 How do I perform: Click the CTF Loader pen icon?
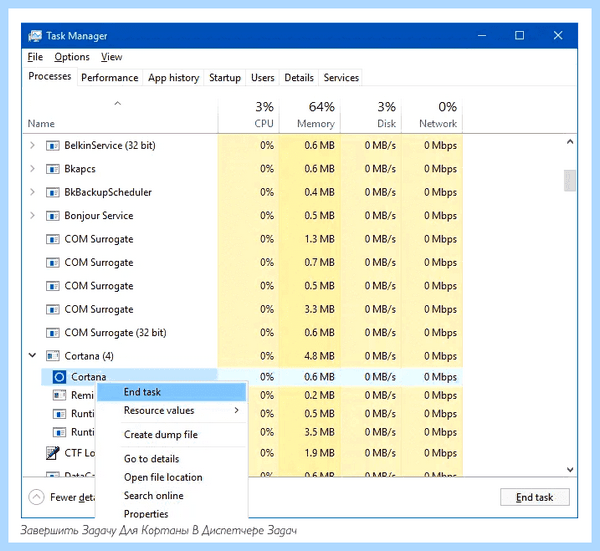point(52,453)
